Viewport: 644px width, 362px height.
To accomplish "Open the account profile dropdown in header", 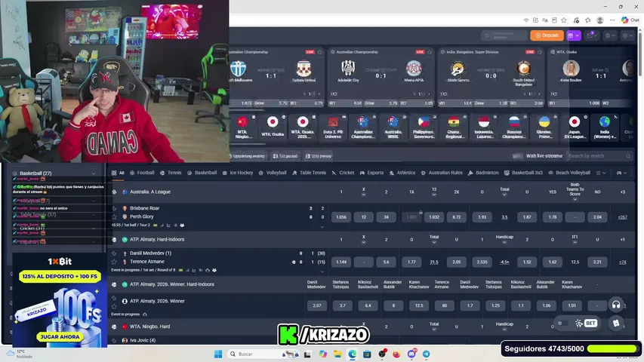I will (x=610, y=35).
